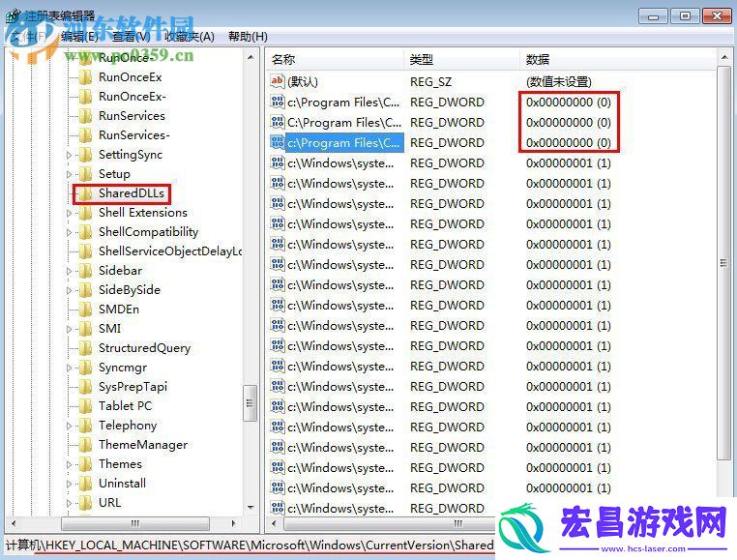The image size is (737, 560).
Task: Select the SideBySide folder icon
Action: click(x=85, y=290)
